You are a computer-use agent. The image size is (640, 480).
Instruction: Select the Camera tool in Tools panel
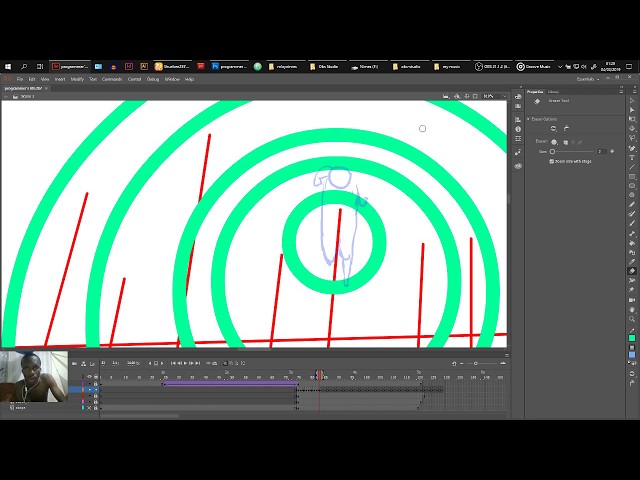pos(632,300)
